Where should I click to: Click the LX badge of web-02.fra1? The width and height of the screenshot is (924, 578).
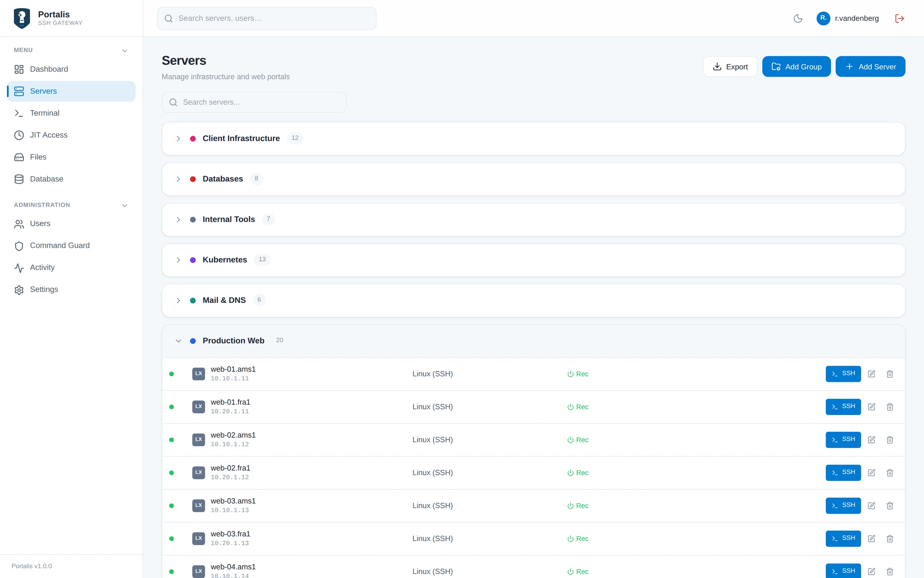[199, 473]
